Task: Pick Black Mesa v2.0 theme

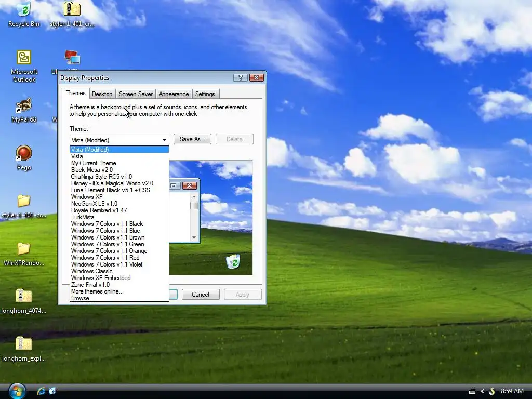Action: tap(119, 170)
